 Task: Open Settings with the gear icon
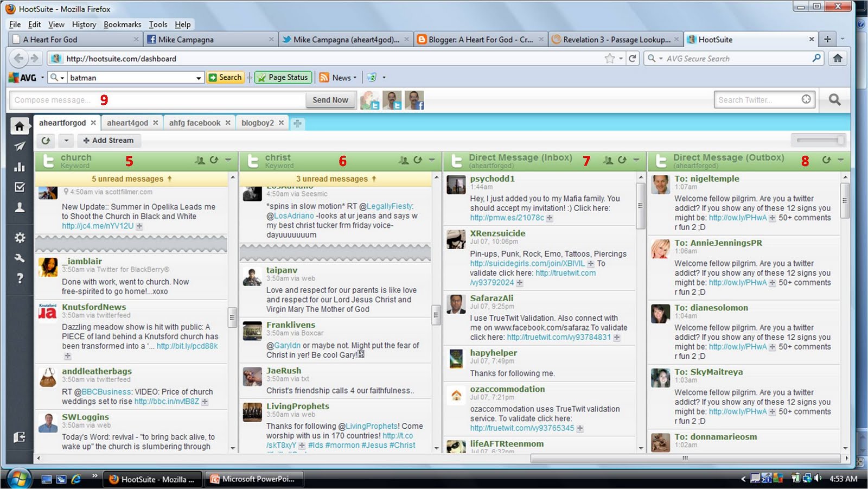click(20, 237)
